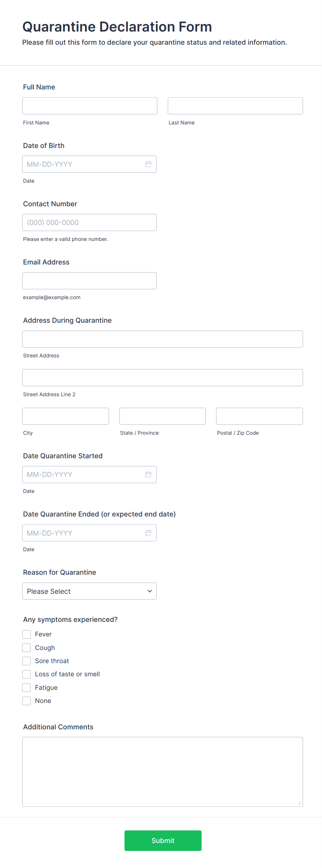Click the textarea resize handle in Additional Comments
This screenshot has width=322, height=868.
pyautogui.click(x=299, y=803)
